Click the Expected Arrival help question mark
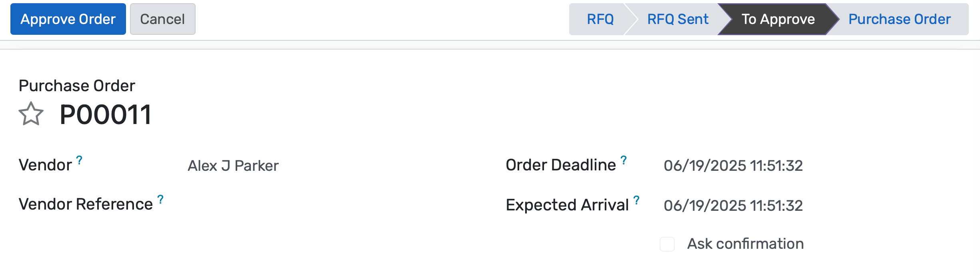Image resolution: width=980 pixels, height=276 pixels. click(636, 200)
